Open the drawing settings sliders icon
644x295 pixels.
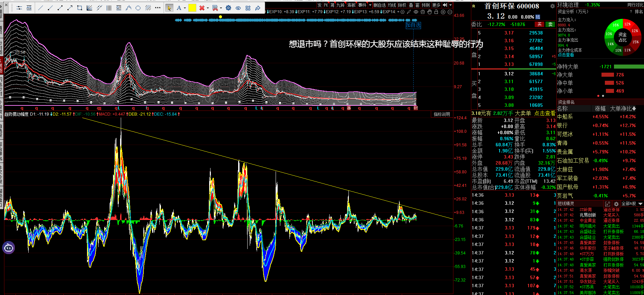[x=19, y=8]
